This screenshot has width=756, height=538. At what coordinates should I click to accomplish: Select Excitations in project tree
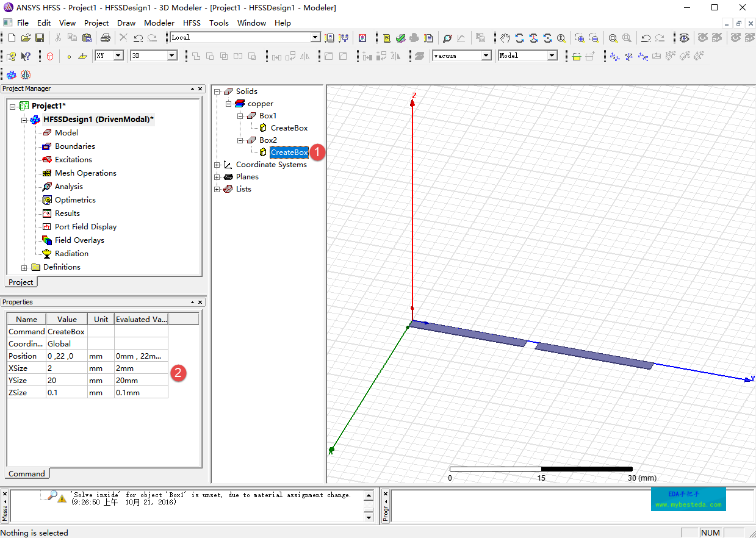point(73,160)
